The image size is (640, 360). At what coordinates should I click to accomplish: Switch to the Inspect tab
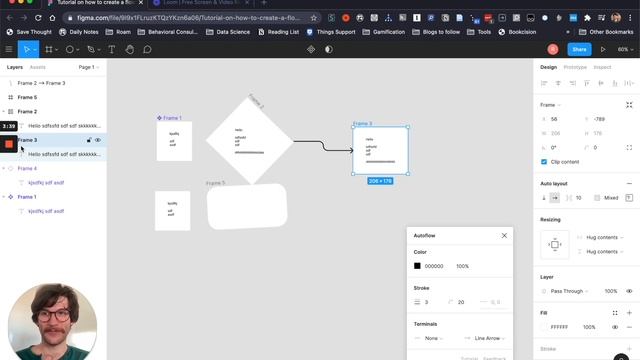[602, 67]
